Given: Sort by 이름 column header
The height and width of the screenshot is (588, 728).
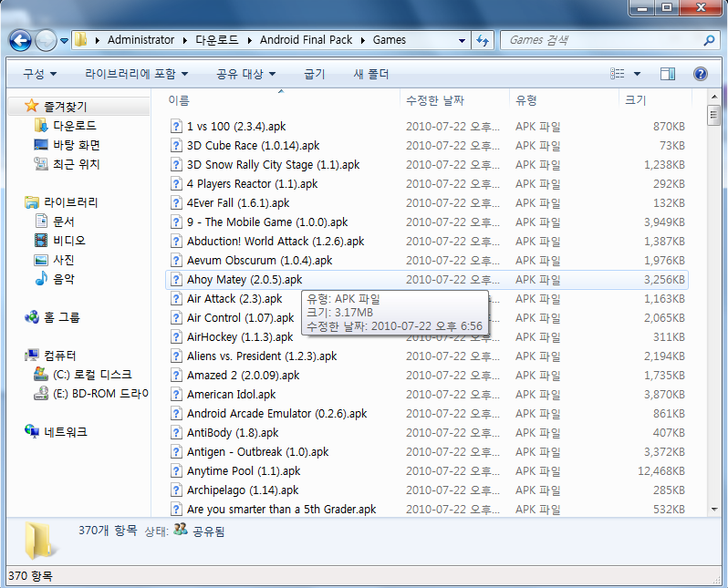Looking at the screenshot, I should click(281, 100).
